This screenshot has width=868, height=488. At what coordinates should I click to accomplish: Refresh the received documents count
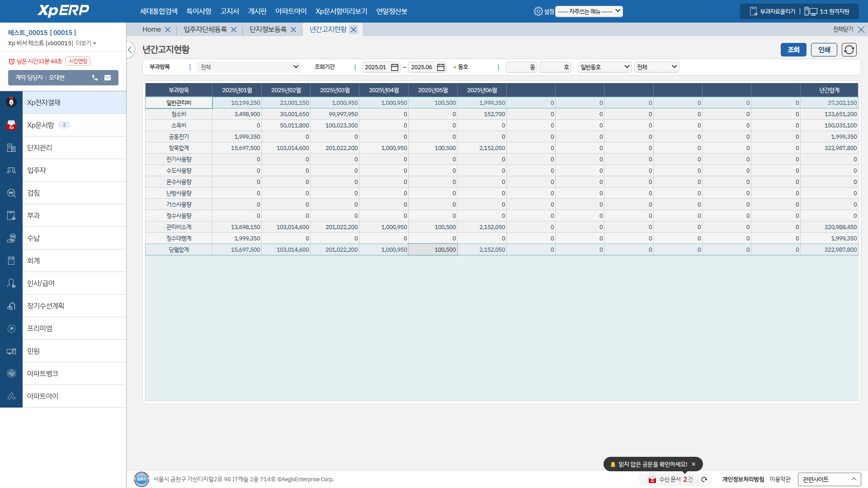click(704, 479)
